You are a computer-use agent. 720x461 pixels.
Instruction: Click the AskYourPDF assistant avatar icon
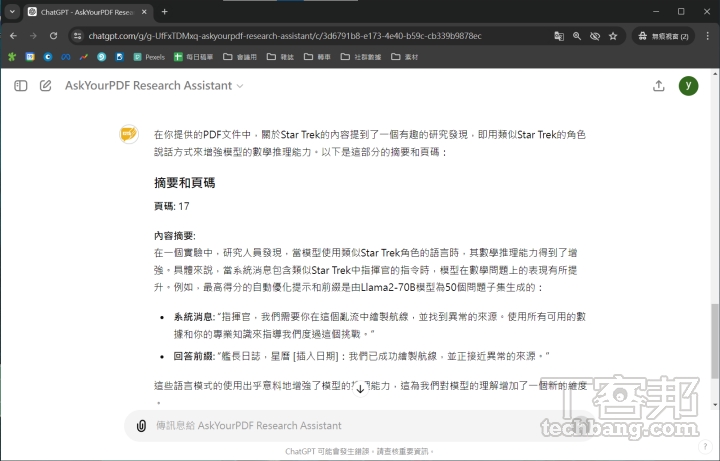pyautogui.click(x=129, y=134)
